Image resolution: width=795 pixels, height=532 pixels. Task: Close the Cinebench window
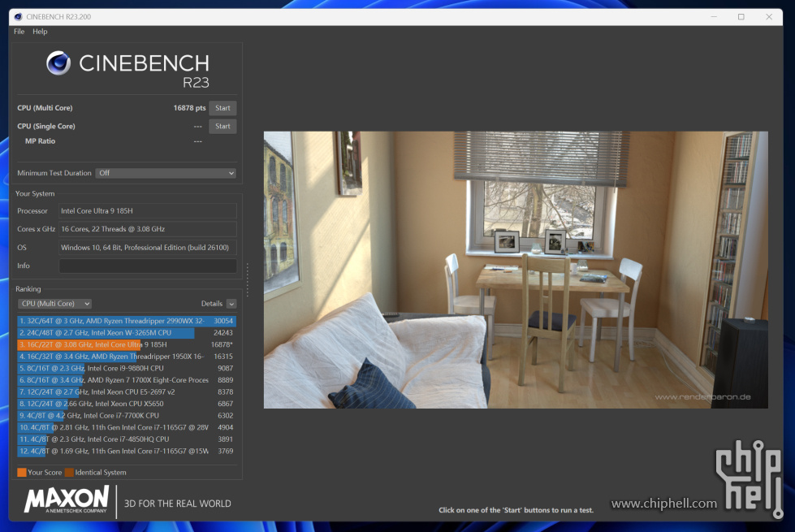pyautogui.click(x=769, y=17)
